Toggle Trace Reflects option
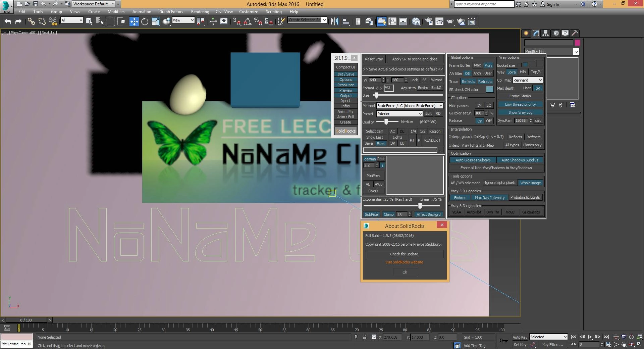Image resolution: width=644 pixels, height=349 pixels. pos(468,82)
